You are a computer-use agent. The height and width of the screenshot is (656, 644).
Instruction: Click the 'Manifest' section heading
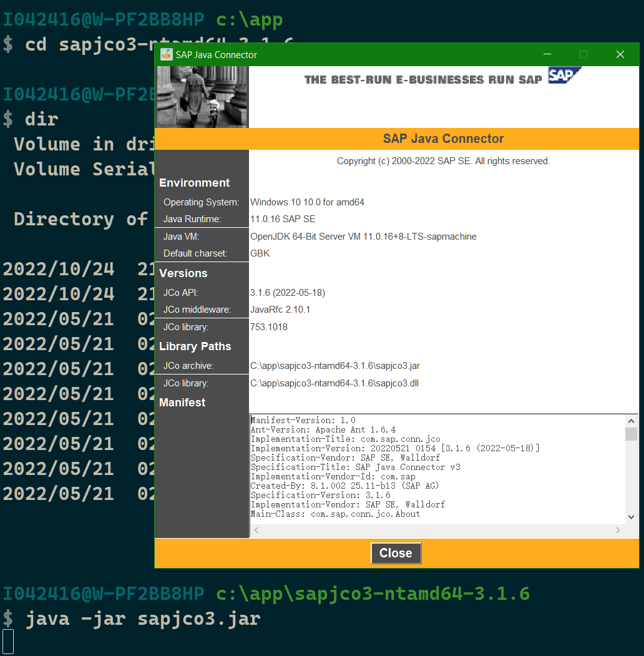pos(182,403)
